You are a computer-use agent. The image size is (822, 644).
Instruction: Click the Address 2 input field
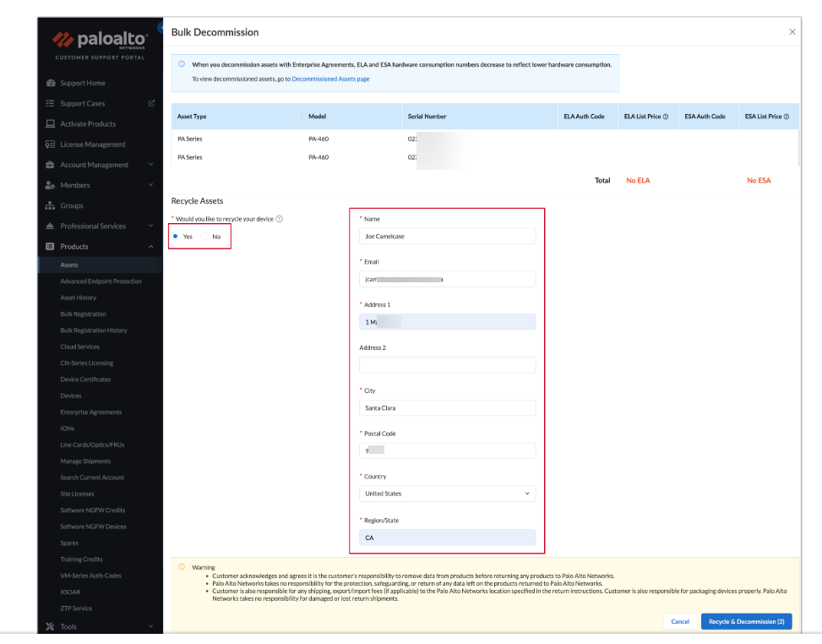coord(447,364)
